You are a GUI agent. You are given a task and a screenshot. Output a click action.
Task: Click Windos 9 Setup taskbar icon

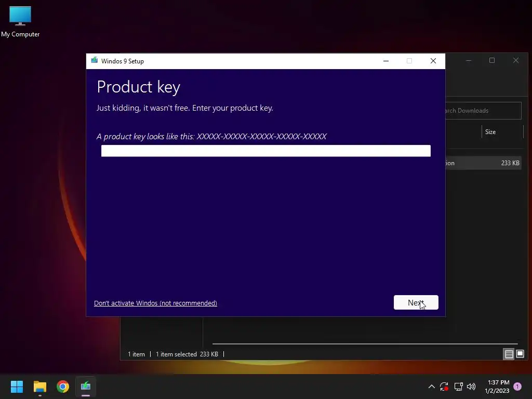(x=86, y=387)
